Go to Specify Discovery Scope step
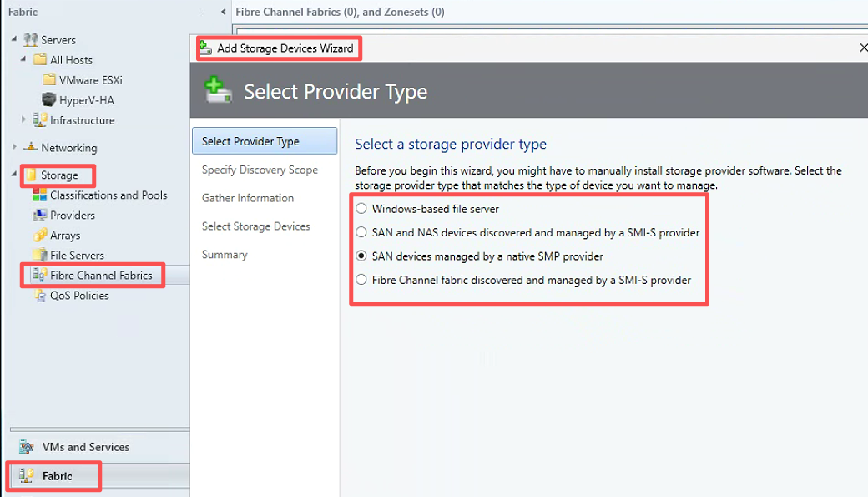 (x=260, y=170)
